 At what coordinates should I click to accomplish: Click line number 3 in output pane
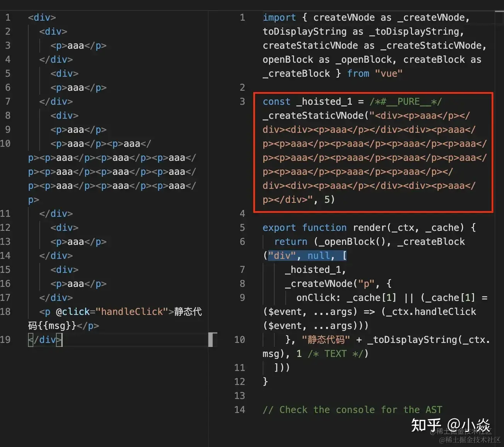coord(242,101)
